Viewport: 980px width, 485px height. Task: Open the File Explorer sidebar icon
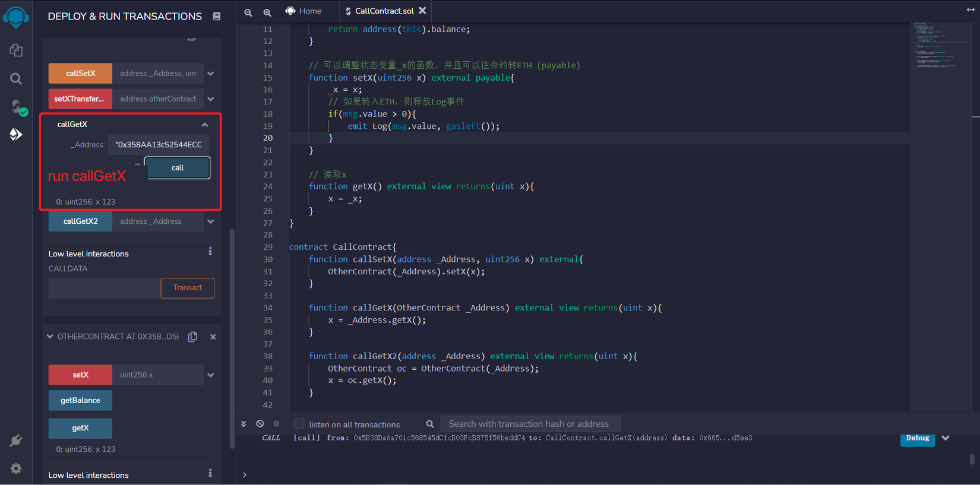[x=16, y=50]
